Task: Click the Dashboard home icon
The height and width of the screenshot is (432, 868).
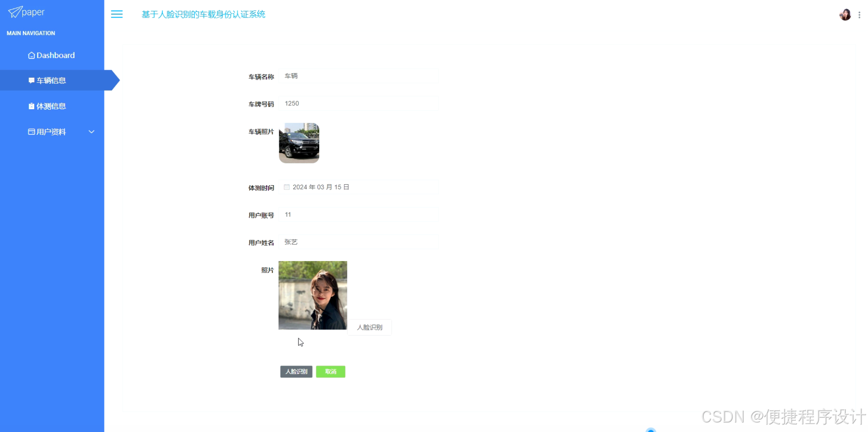Action: click(31, 56)
